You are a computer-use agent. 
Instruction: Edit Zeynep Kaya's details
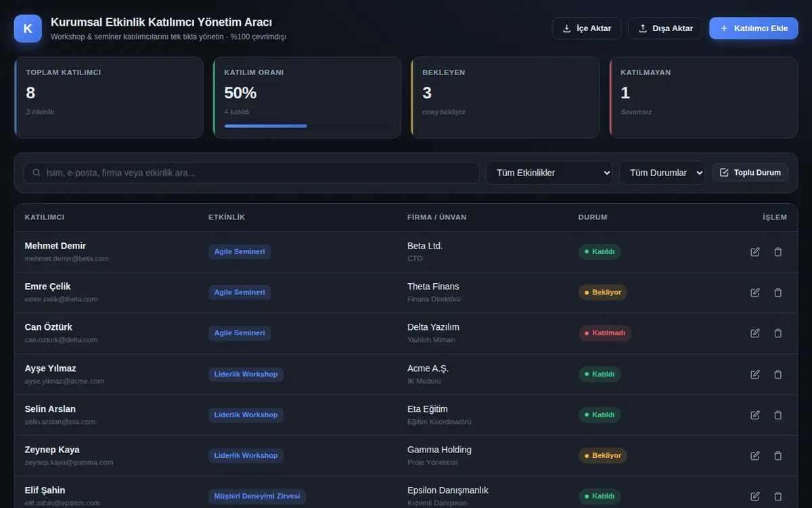coord(755,455)
